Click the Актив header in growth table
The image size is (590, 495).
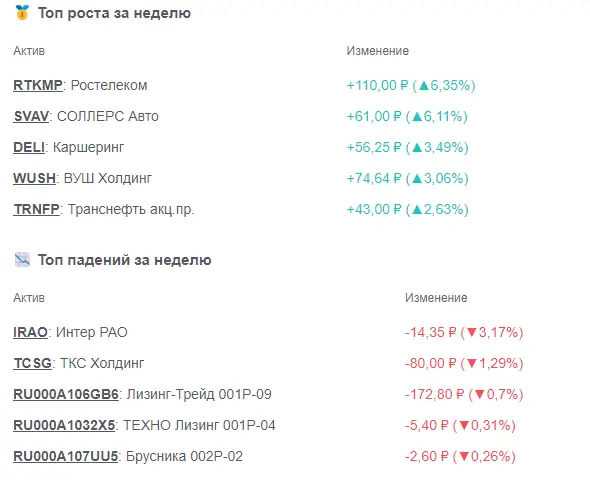pyautogui.click(x=29, y=51)
